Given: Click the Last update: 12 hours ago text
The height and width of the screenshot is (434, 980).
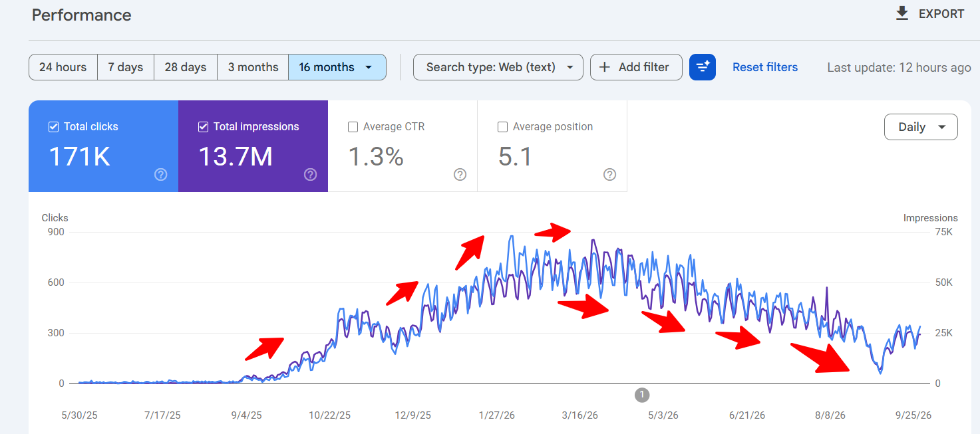Looking at the screenshot, I should (x=899, y=68).
